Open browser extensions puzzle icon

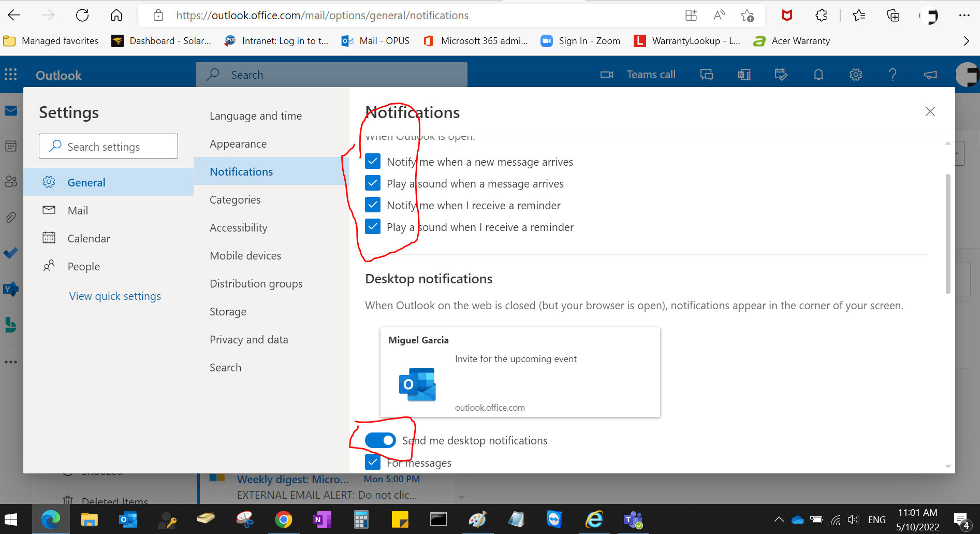821,16
